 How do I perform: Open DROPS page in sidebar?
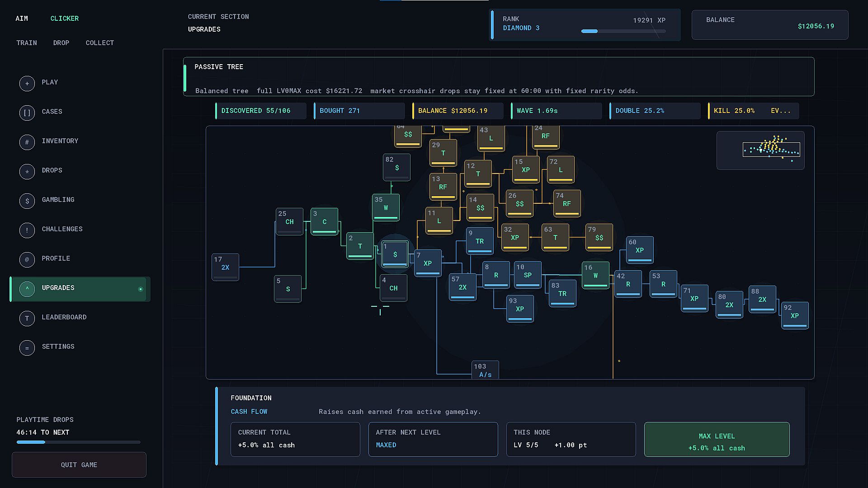[x=80, y=171]
